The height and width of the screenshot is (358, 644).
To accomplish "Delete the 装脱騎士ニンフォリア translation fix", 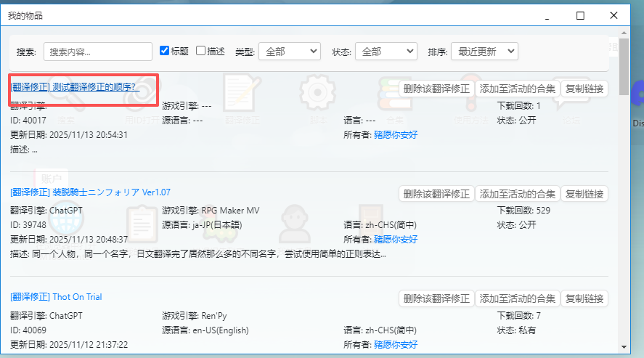I will coord(436,194).
